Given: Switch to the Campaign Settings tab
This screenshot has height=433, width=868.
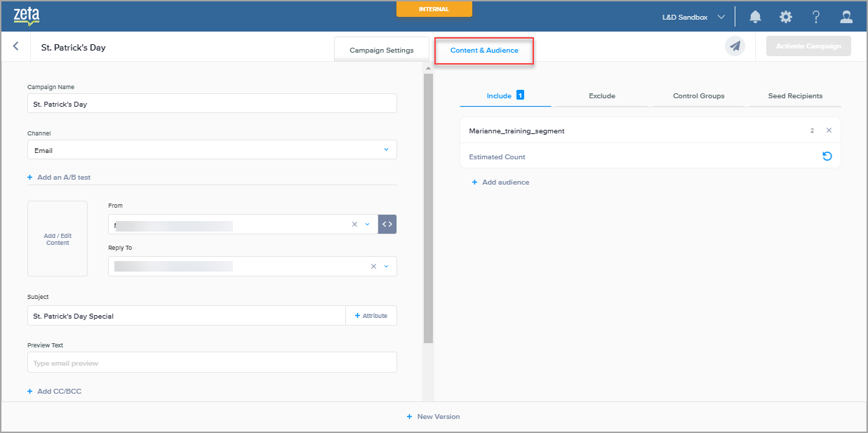Looking at the screenshot, I should (382, 51).
